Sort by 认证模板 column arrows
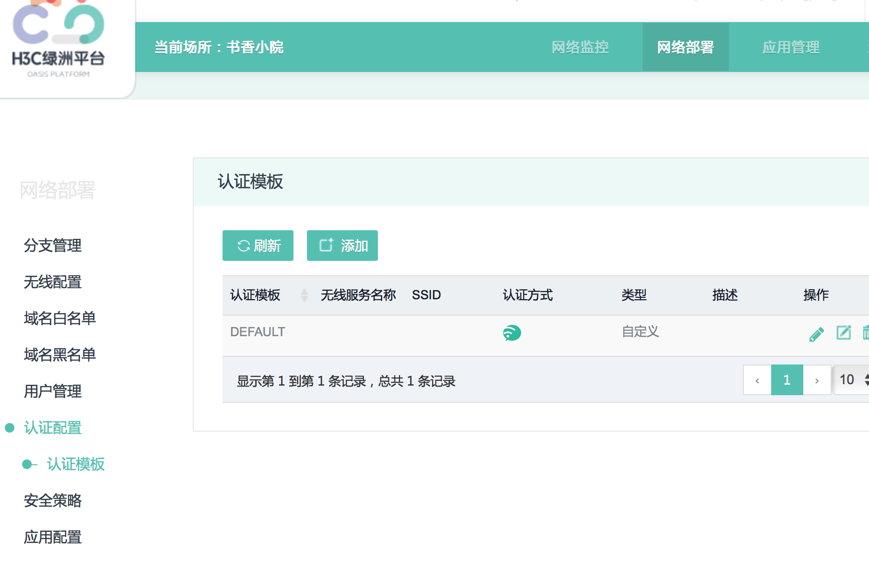 point(304,295)
